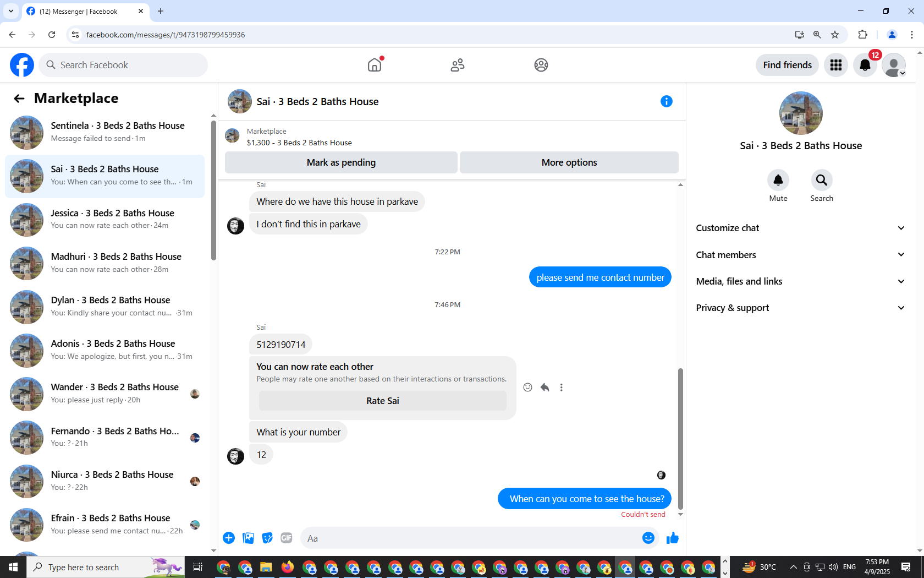Select the Dylan 3 Beds 2 Baths conversation
Viewport: 924px width, 578px height.
(105, 307)
